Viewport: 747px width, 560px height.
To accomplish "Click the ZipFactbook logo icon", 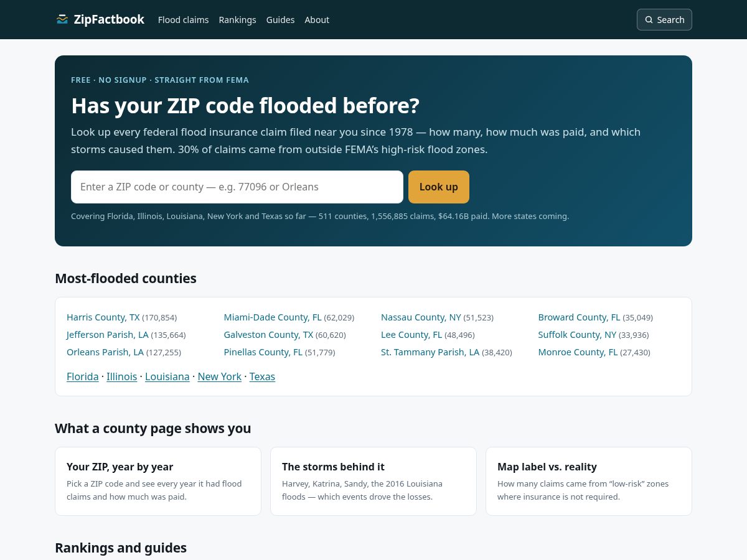I will tap(62, 19).
